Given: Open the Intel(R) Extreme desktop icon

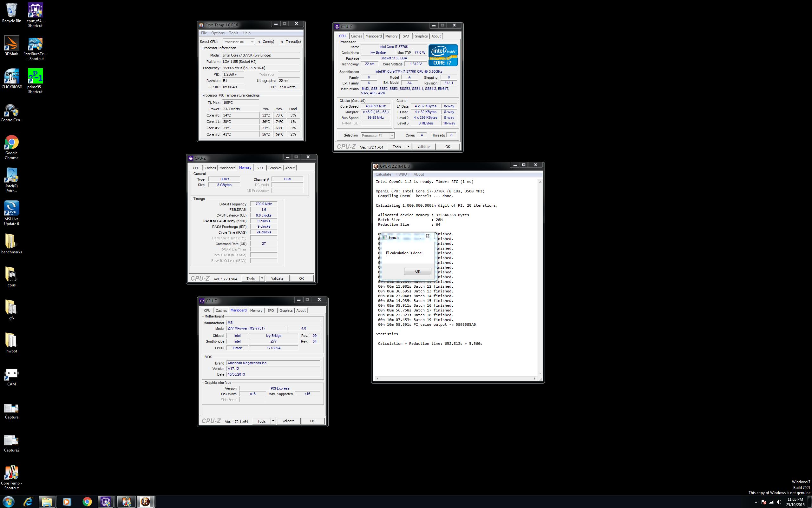Looking at the screenshot, I should pyautogui.click(x=11, y=180).
